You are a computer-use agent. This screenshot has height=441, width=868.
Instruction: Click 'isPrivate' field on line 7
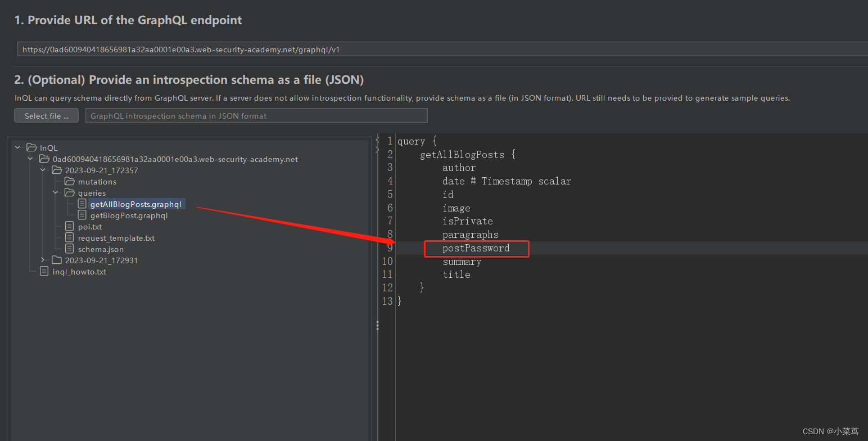point(468,221)
